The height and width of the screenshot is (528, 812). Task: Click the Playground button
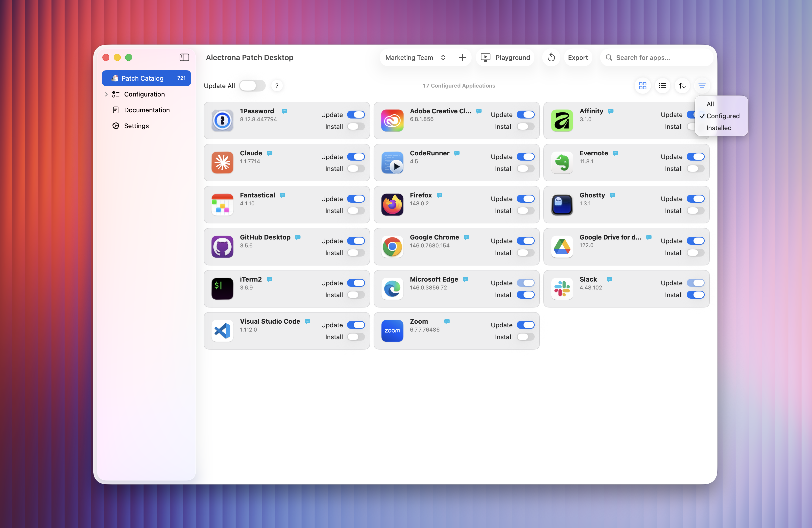point(505,57)
